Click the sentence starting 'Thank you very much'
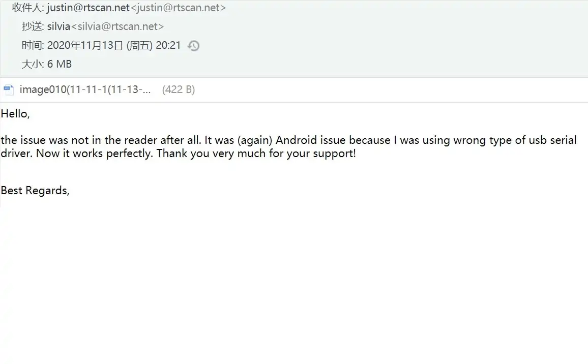Image resolution: width=588 pixels, height=364 pixels. click(256, 154)
